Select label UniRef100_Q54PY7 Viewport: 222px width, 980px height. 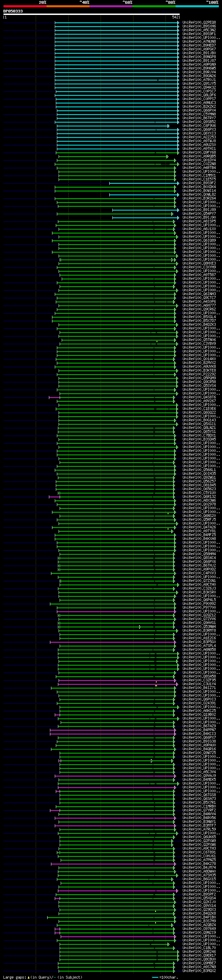click(x=199, y=214)
